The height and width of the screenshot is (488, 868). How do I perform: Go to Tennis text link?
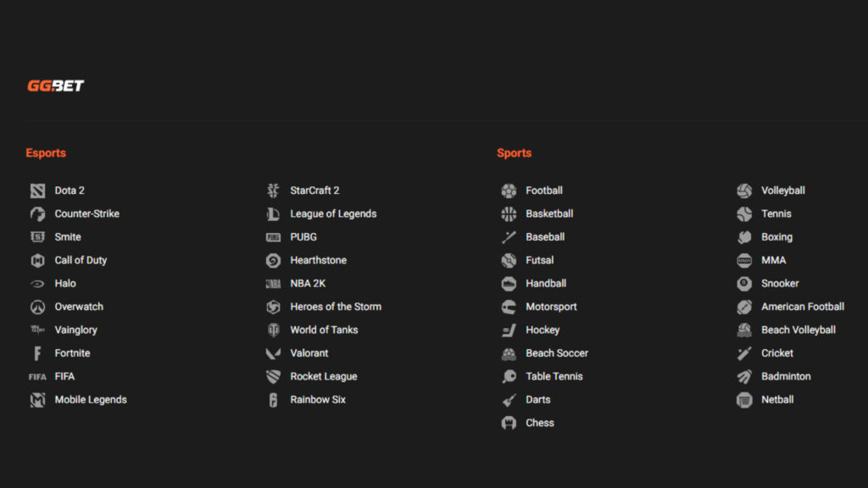[x=776, y=213]
